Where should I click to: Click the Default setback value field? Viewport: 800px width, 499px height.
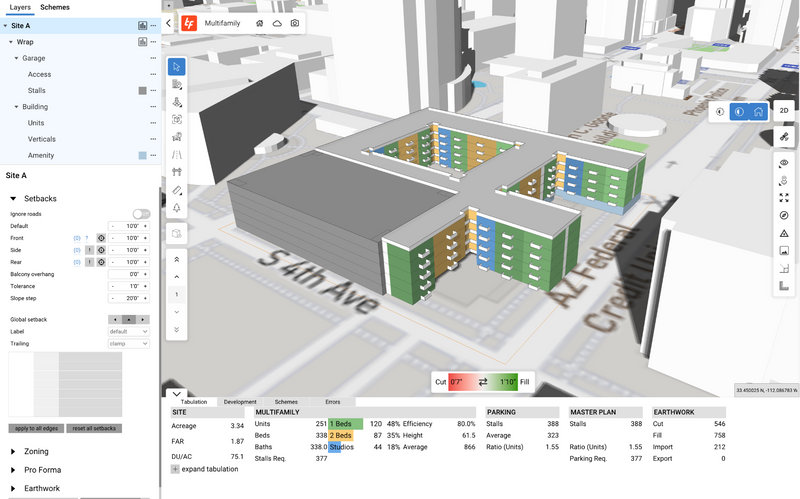(x=129, y=226)
